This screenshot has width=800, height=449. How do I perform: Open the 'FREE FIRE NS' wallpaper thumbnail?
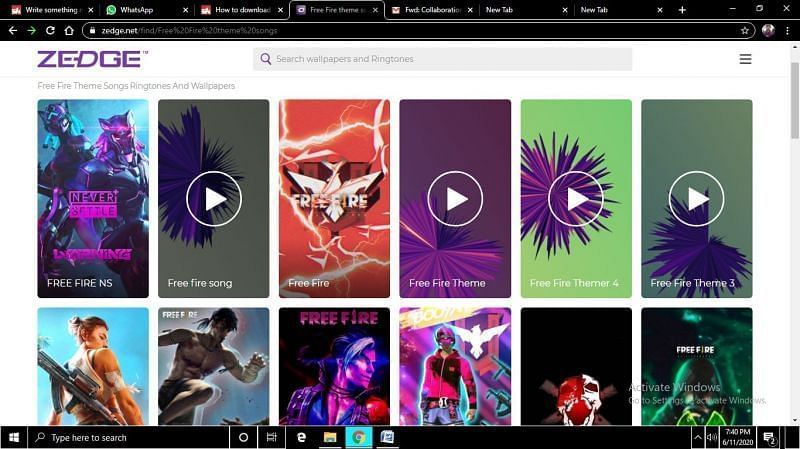pos(93,198)
